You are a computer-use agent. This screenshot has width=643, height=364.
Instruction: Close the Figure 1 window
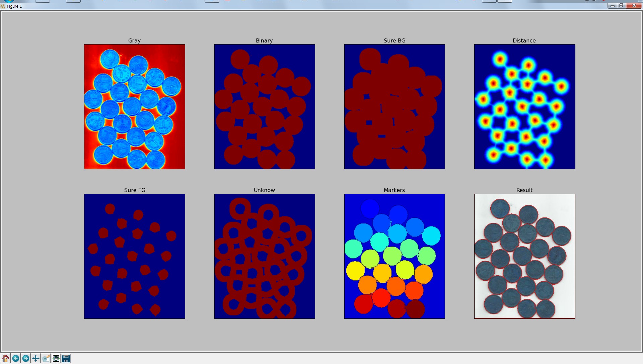coord(634,6)
